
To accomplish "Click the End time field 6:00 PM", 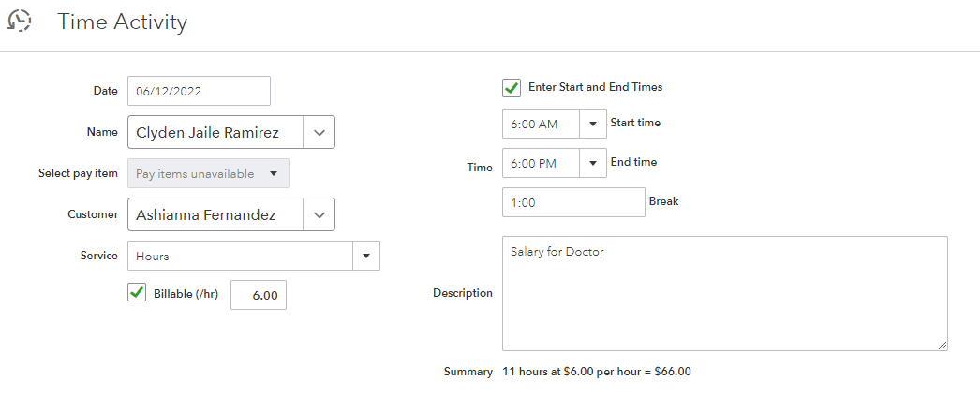I will [x=541, y=163].
